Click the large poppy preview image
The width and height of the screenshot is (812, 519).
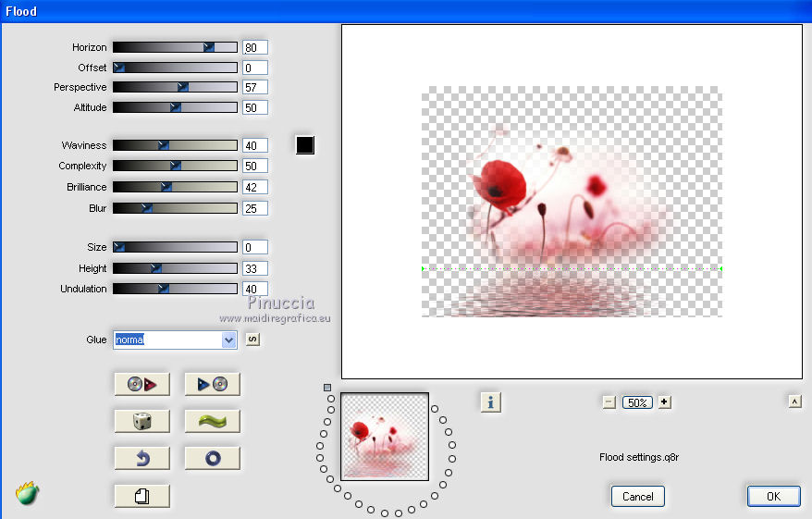tap(572, 202)
